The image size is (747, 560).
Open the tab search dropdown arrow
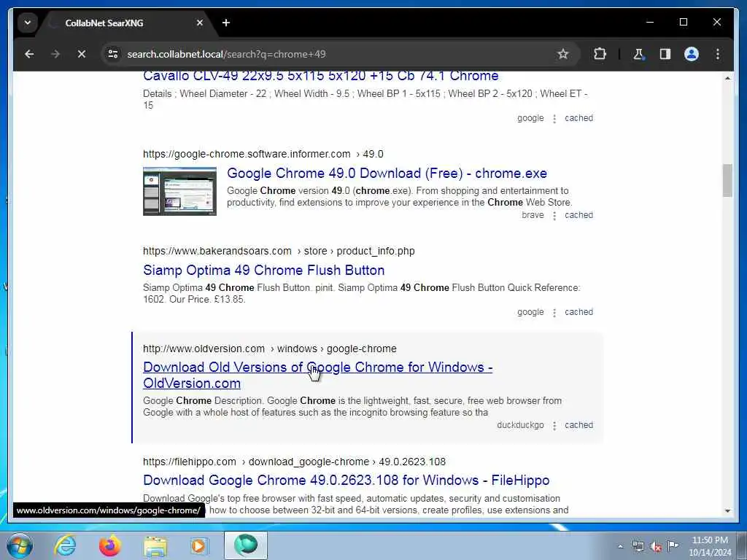[28, 23]
